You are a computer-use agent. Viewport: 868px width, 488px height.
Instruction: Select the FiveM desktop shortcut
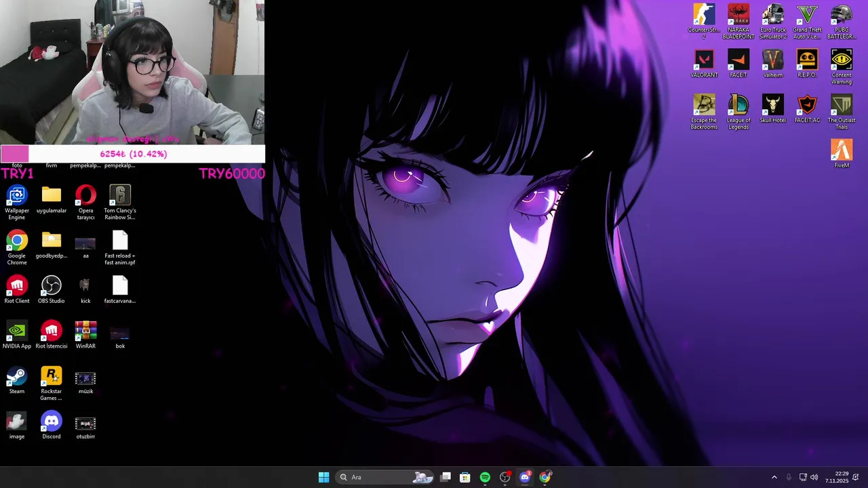click(x=842, y=155)
